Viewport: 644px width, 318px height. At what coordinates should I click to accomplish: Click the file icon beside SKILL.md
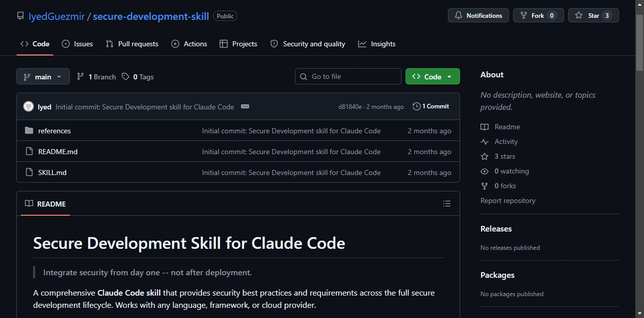pyautogui.click(x=29, y=172)
